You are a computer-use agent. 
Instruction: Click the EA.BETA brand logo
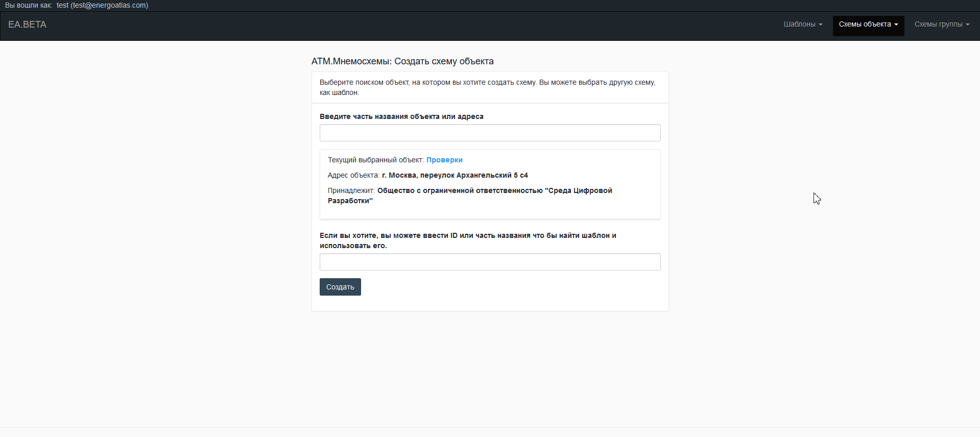click(27, 25)
